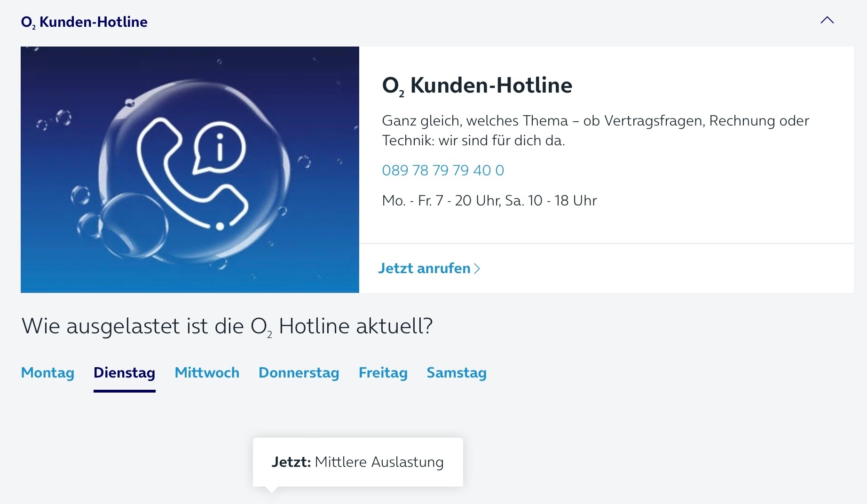Click the Jetzt: Mittlere Auslastung tooltip
The image size is (867, 504).
pos(358,462)
